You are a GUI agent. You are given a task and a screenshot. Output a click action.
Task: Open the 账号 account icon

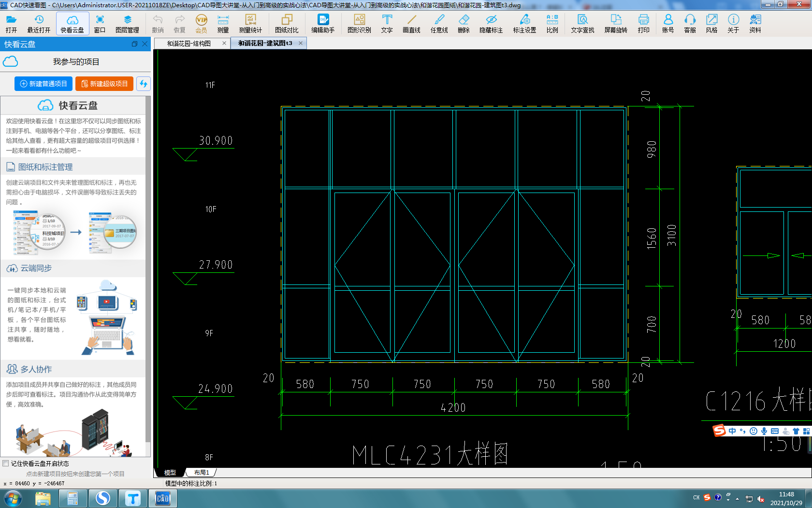point(668,23)
